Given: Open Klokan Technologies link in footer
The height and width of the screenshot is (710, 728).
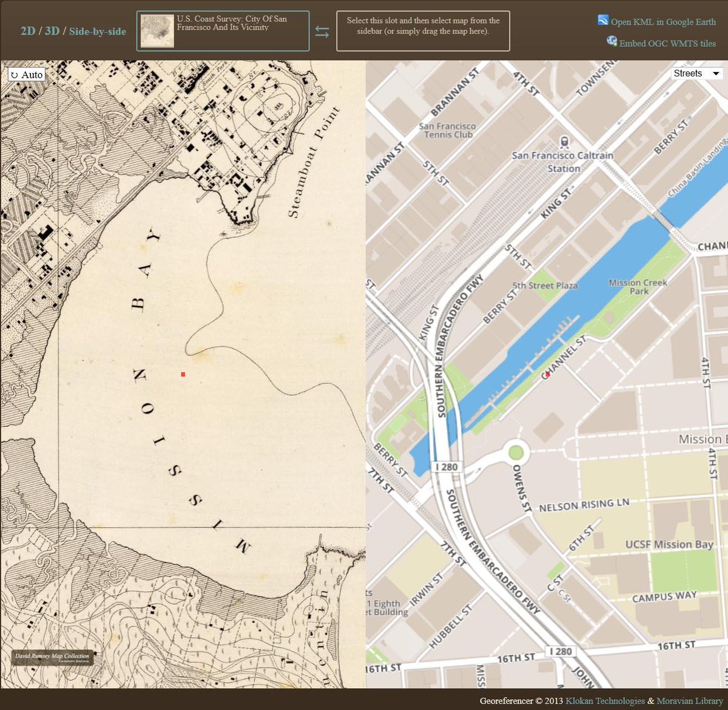Looking at the screenshot, I should tap(605, 701).
